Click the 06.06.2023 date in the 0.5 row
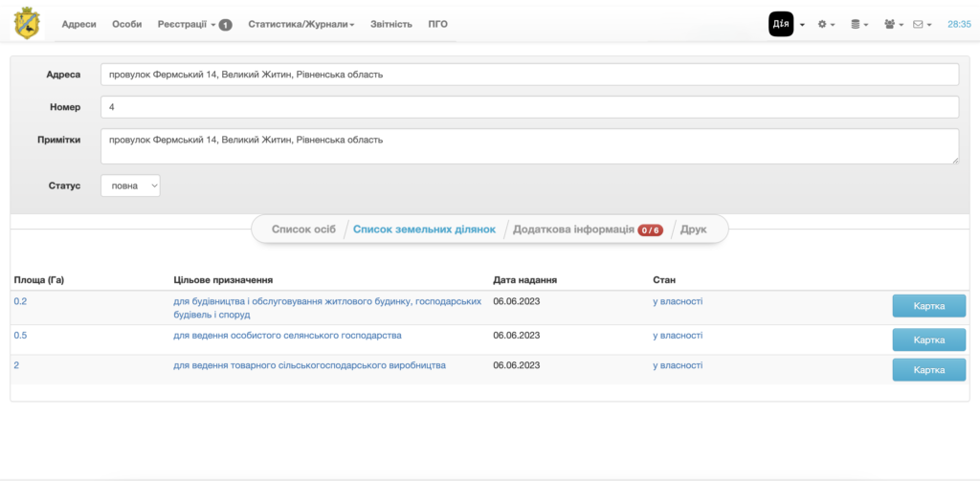This screenshot has height=481, width=980. pyautogui.click(x=516, y=336)
